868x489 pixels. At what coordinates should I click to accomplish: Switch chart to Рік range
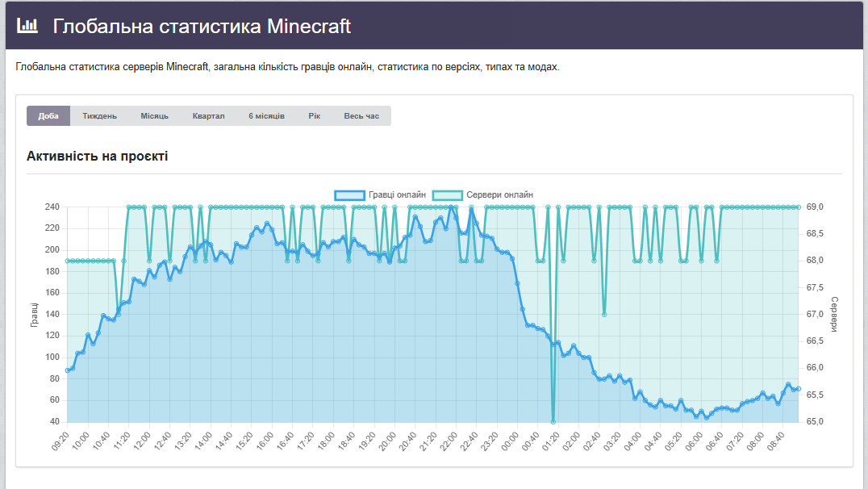315,115
